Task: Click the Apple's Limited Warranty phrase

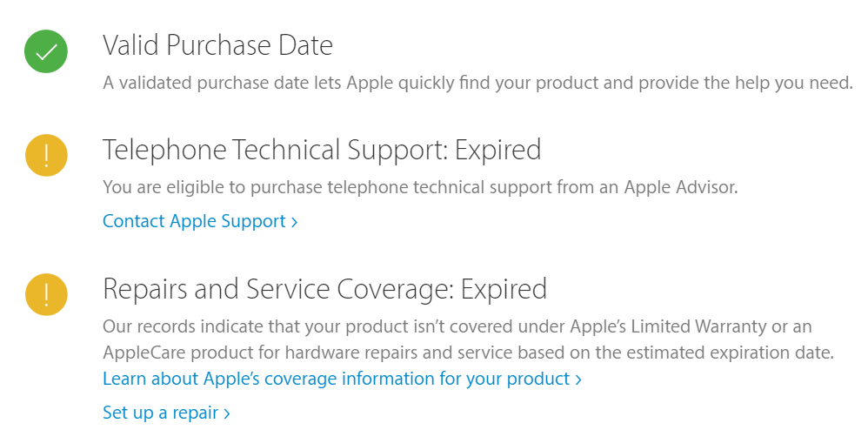Action: (664, 326)
